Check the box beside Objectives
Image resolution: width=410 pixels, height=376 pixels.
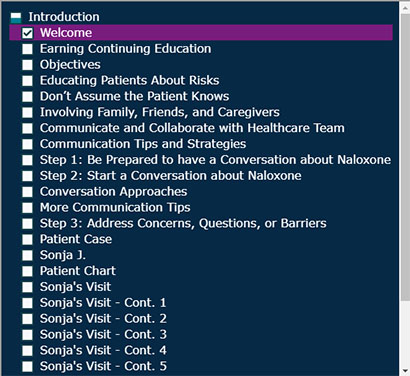27,65
